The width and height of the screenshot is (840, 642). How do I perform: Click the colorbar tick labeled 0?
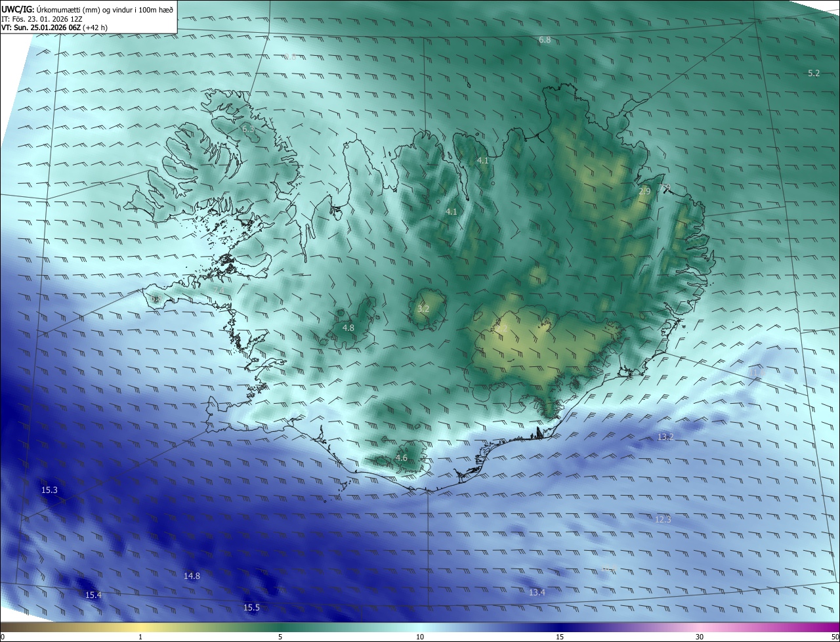click(x=3, y=637)
